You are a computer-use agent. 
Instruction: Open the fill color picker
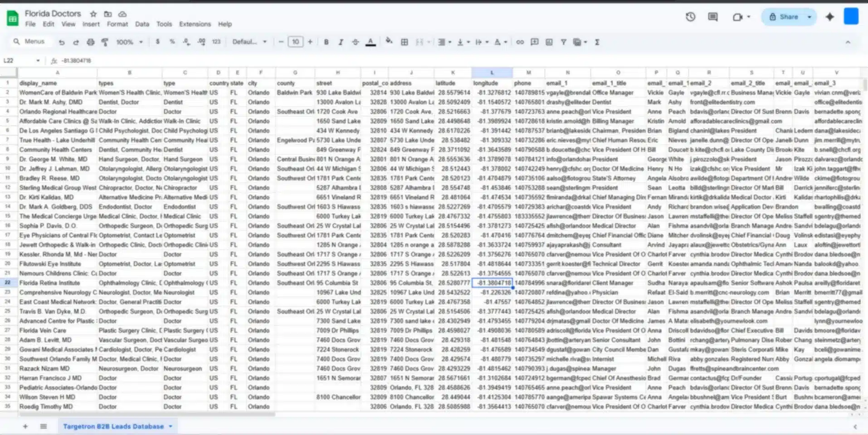[389, 42]
